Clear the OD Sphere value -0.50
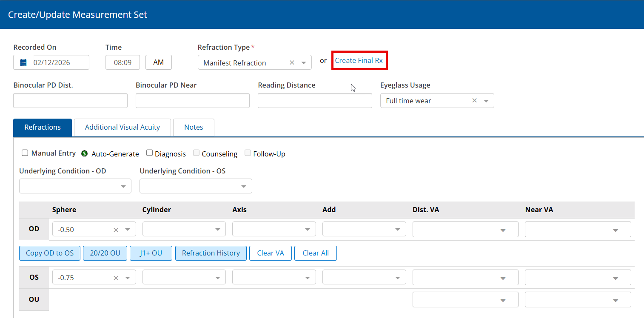The height and width of the screenshot is (318, 644). (x=116, y=230)
